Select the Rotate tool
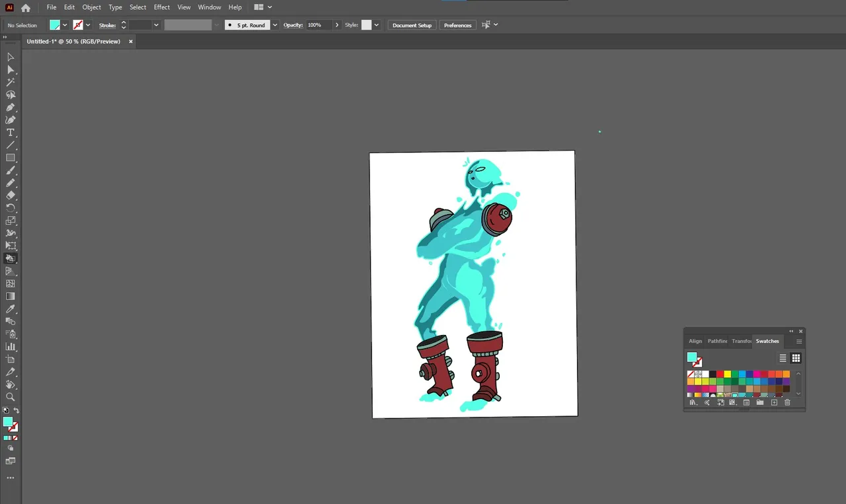 tap(11, 208)
